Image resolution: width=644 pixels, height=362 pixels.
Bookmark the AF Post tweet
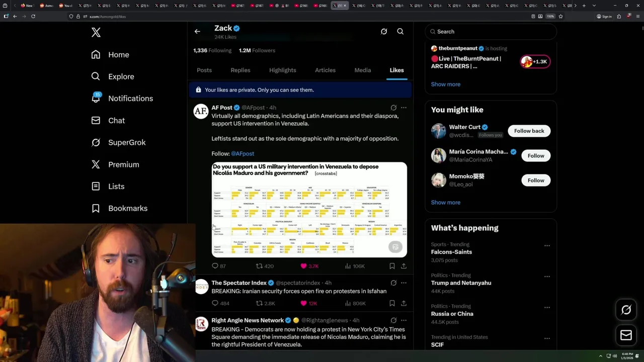392,266
